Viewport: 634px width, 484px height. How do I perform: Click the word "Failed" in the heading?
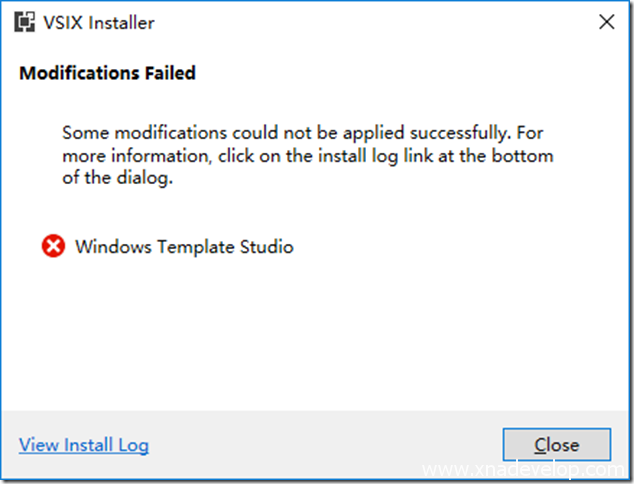[x=168, y=73]
